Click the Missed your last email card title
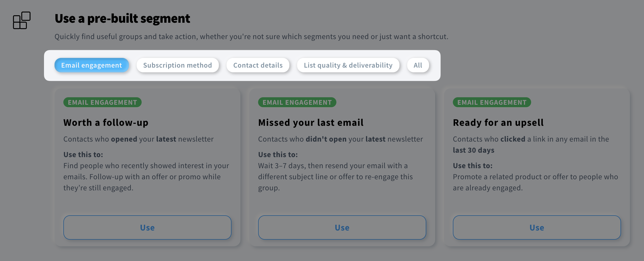This screenshot has width=644, height=261. [311, 123]
